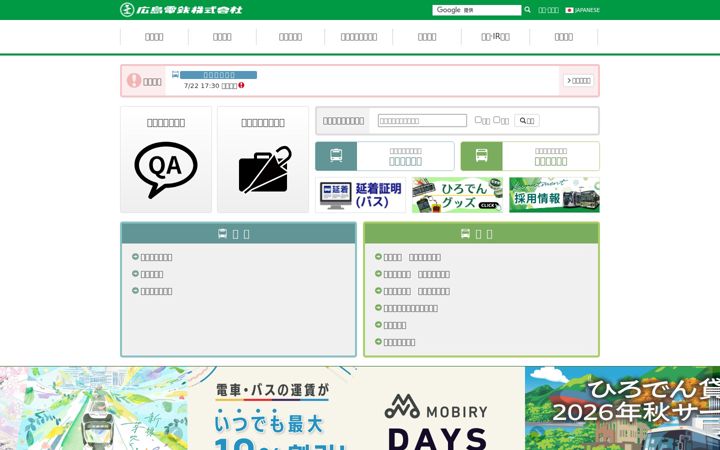Click the red exclamation mark after 7/22 17:30
Viewport: 720px width, 450px height.
pos(241,85)
